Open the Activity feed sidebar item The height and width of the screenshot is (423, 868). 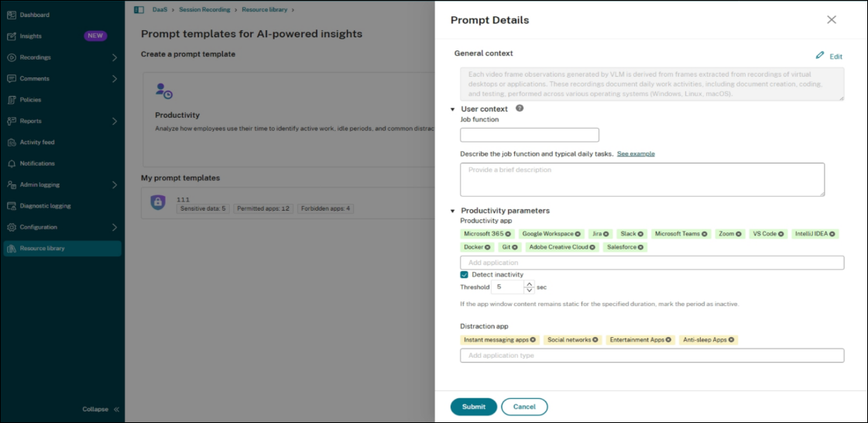click(x=39, y=143)
